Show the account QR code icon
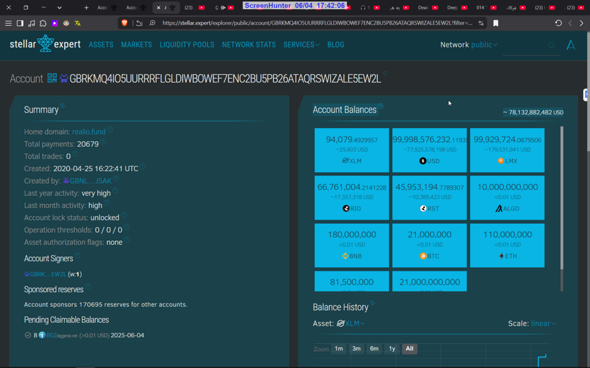 52,78
